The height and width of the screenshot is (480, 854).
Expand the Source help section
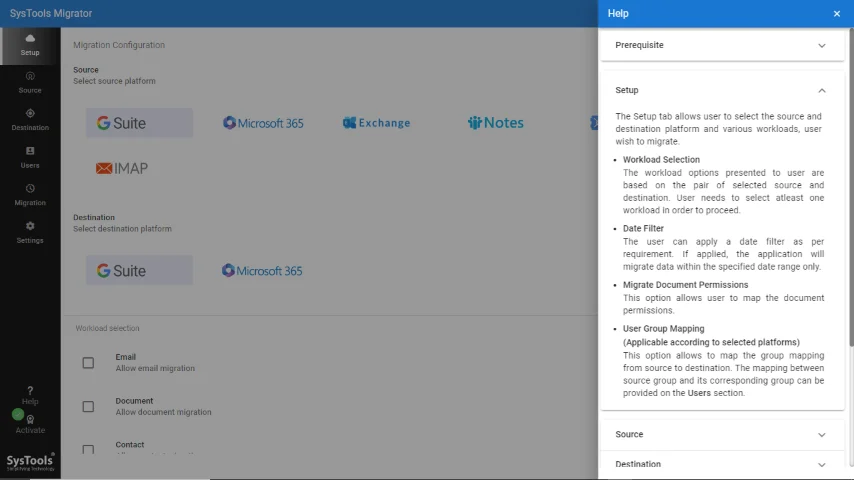pos(722,434)
